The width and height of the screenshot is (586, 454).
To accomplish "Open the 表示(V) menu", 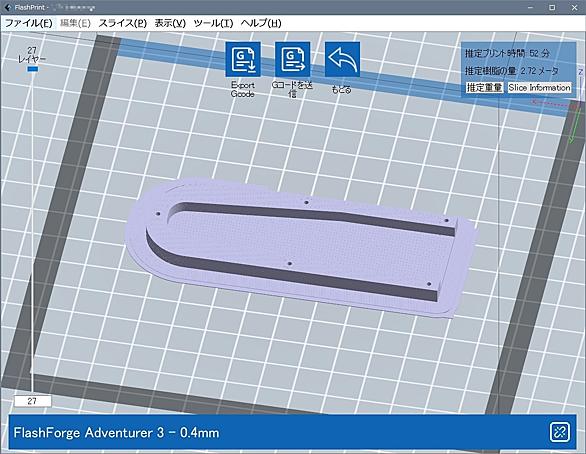I will pos(170,23).
